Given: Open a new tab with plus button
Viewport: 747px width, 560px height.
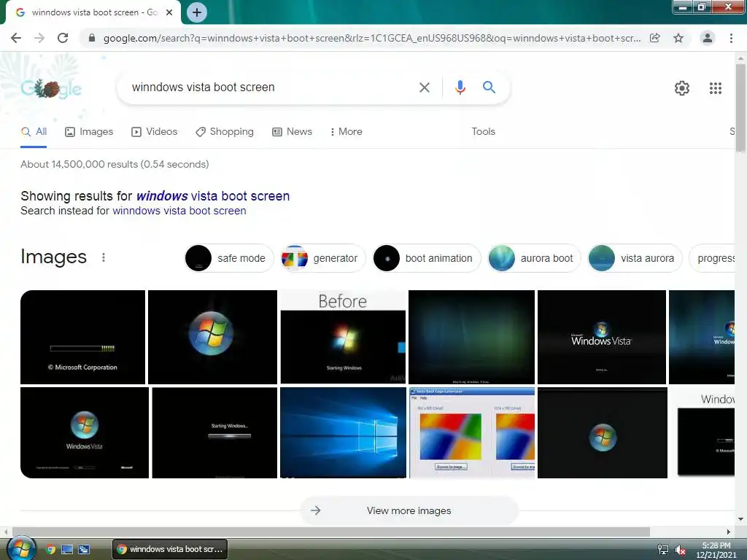Looking at the screenshot, I should [x=197, y=12].
